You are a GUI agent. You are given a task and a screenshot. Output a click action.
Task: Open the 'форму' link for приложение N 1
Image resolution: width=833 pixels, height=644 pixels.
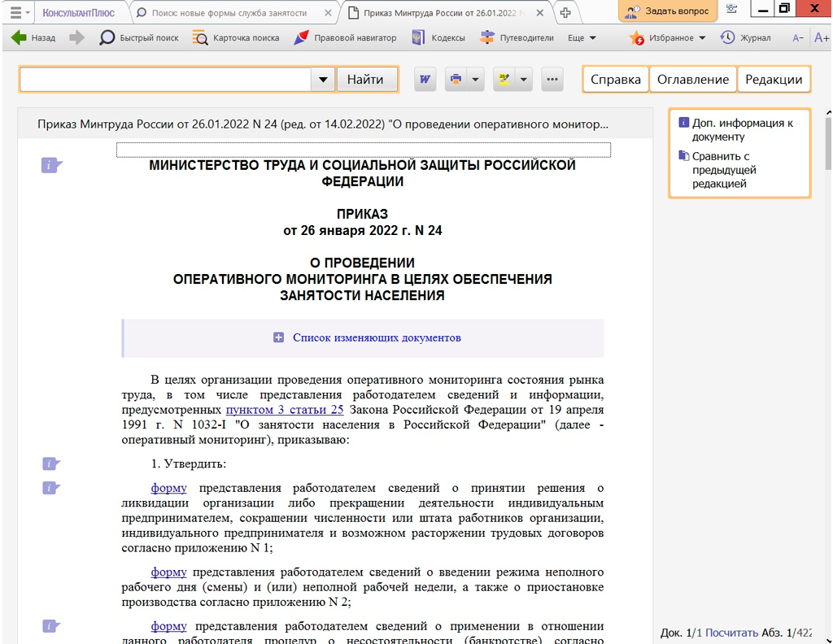pos(169,488)
